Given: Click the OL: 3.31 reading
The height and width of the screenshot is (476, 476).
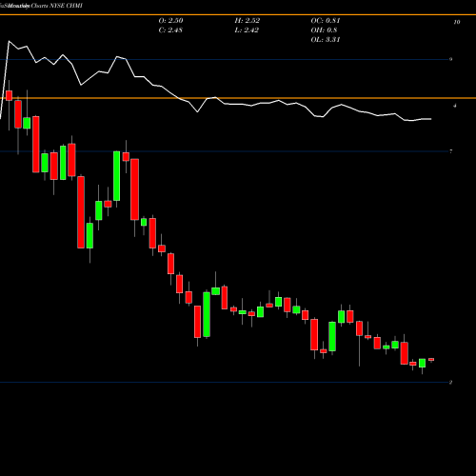Looking at the screenshot, I should 326,40.
